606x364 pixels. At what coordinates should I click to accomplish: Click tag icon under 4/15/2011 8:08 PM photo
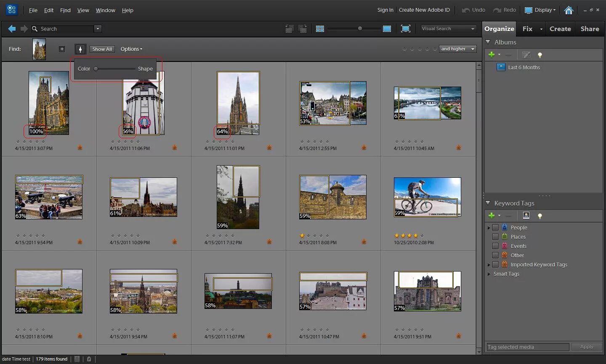tap(364, 242)
